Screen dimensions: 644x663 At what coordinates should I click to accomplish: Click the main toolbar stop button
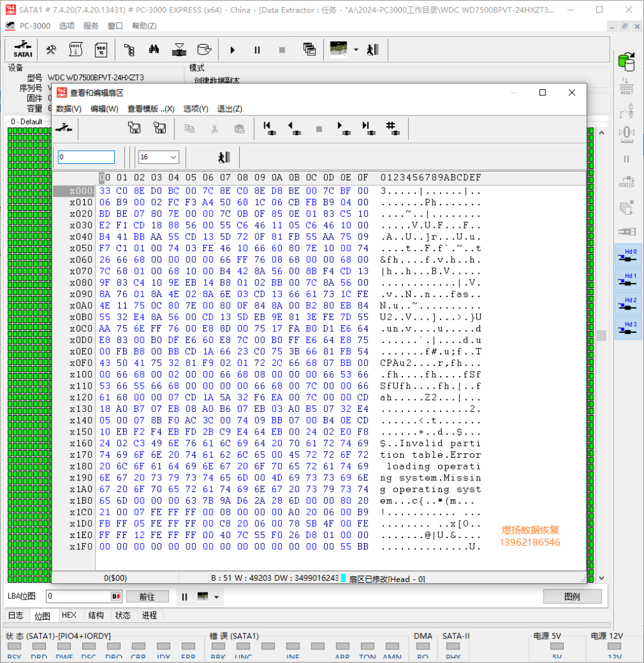[x=282, y=50]
